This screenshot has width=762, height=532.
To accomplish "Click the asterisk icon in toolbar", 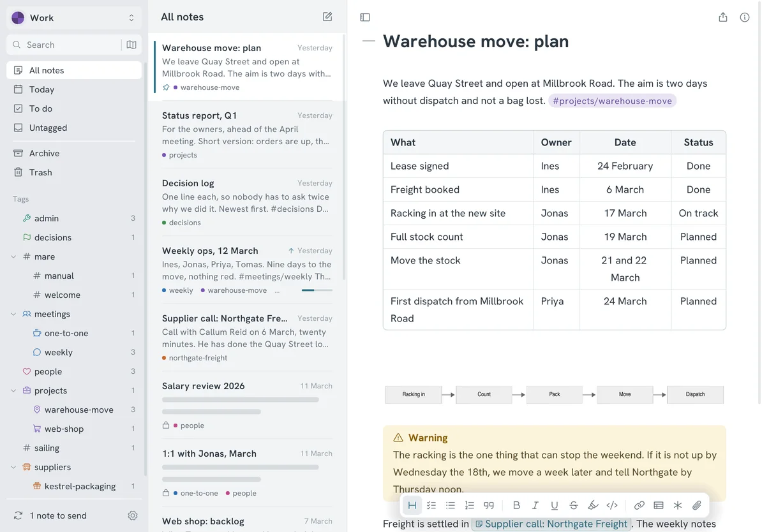I will tap(678, 505).
